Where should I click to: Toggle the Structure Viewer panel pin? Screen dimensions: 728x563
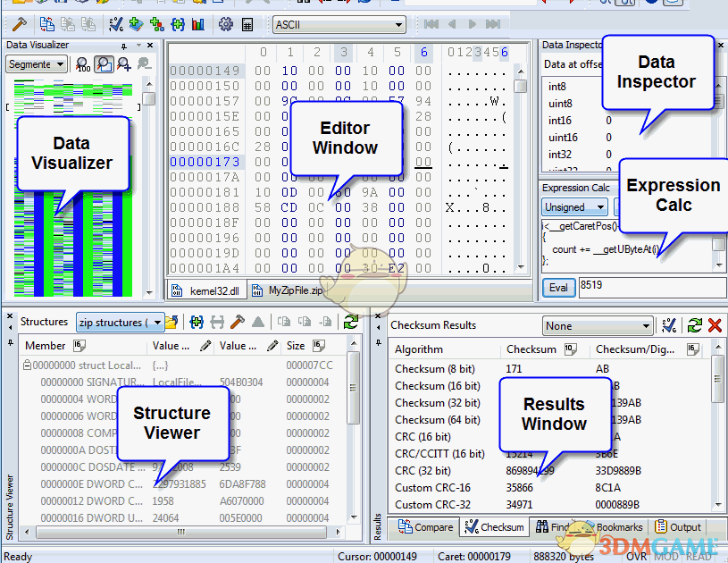9,343
